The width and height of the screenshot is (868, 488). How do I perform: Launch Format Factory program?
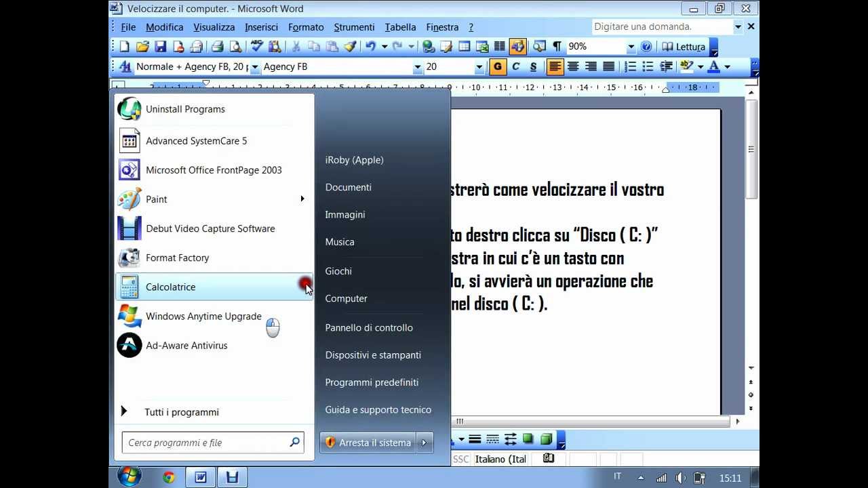(214, 258)
